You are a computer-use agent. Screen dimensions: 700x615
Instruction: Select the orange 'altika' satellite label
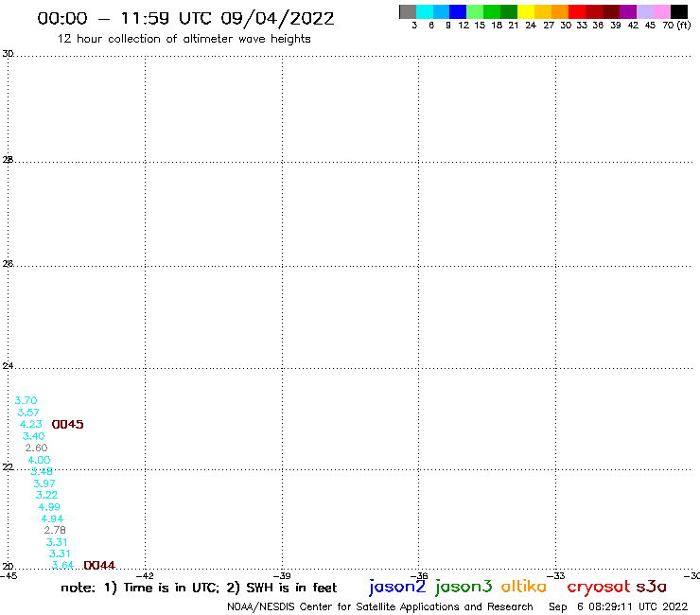(x=524, y=587)
